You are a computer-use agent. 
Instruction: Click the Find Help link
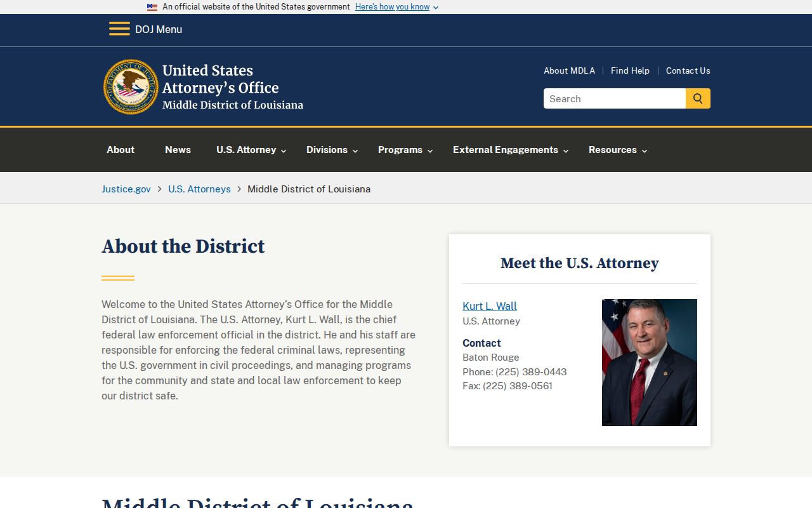[x=630, y=70]
